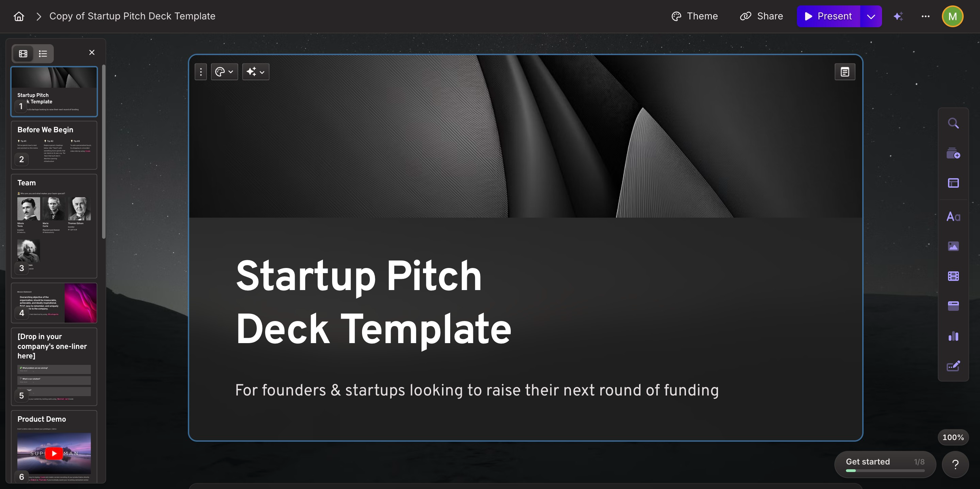This screenshot has height=489, width=980.
Task: Open the layout templates panel
Action: click(x=953, y=183)
